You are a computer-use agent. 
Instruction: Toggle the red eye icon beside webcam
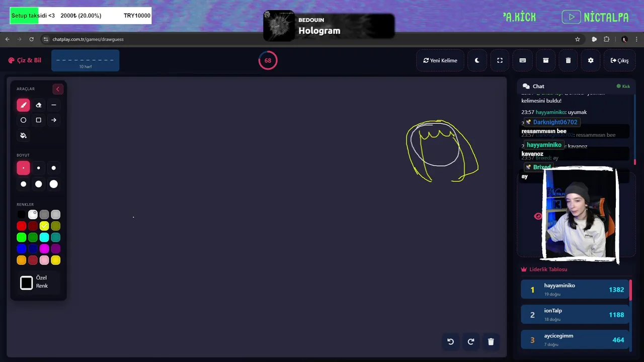[538, 216]
